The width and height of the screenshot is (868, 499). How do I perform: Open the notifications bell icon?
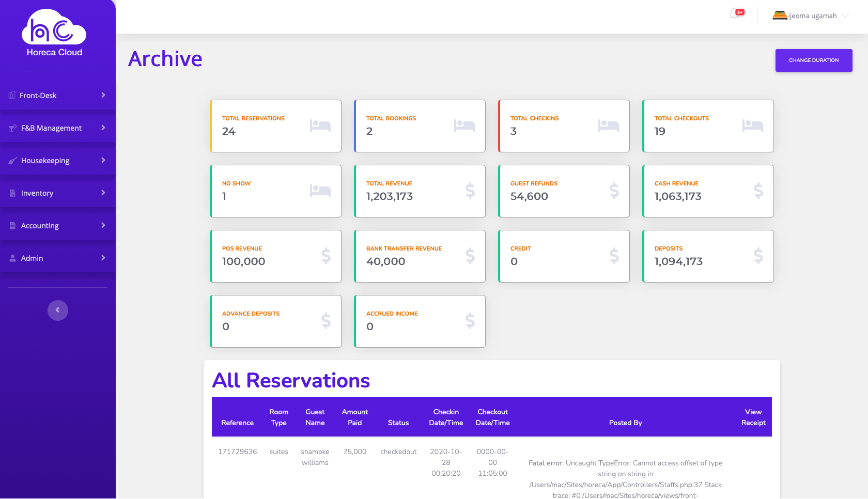coord(734,14)
